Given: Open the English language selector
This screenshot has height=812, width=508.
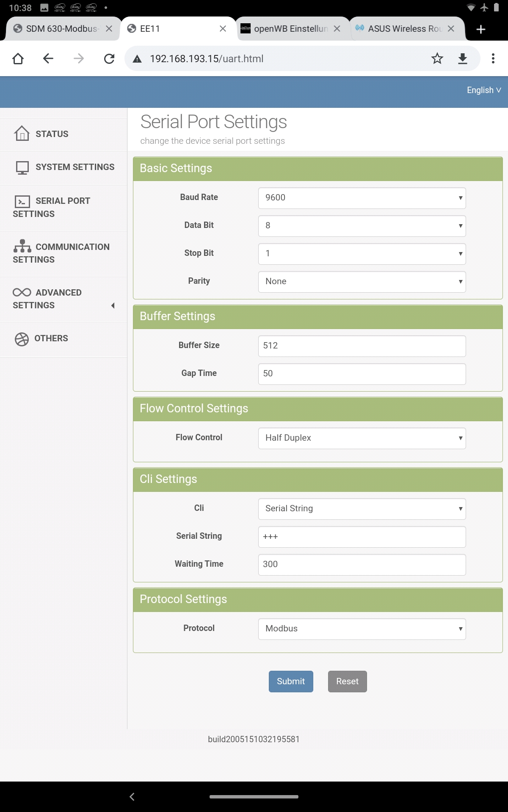Looking at the screenshot, I should point(483,90).
